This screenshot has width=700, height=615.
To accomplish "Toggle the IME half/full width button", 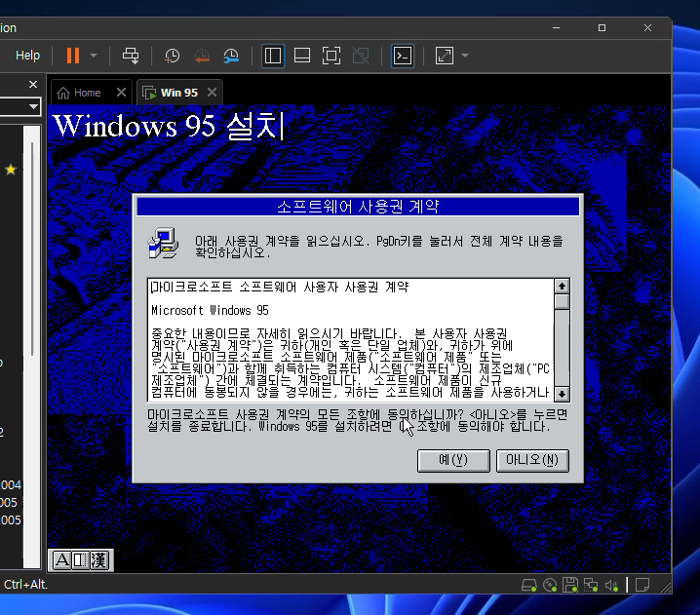I will (x=80, y=560).
